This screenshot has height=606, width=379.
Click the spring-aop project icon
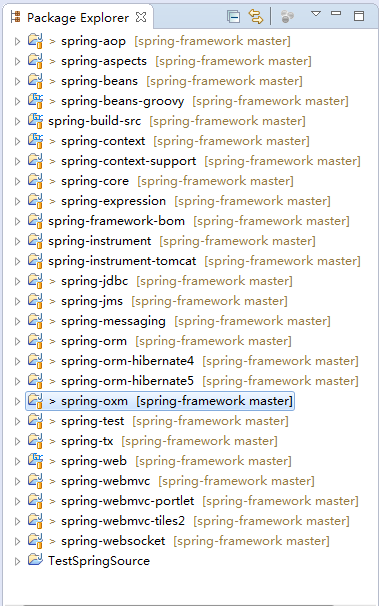[x=35, y=41]
